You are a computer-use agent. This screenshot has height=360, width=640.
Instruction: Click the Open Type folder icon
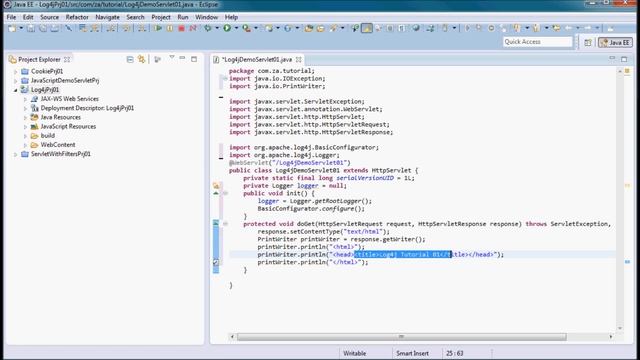tap(309, 28)
